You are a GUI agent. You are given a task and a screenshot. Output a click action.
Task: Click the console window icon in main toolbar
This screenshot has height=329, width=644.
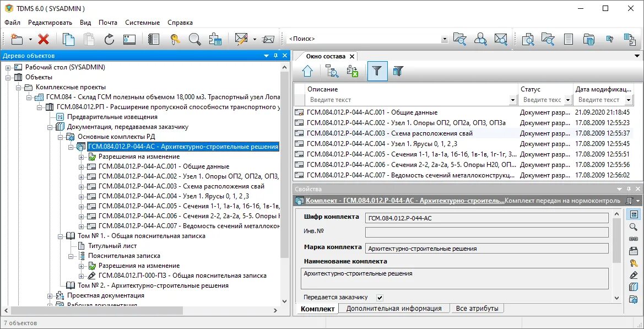point(129,39)
